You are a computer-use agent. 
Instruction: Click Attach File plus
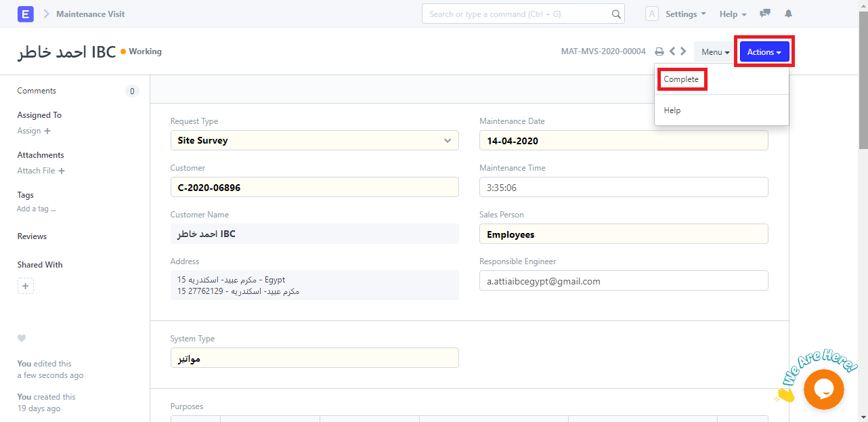41,171
